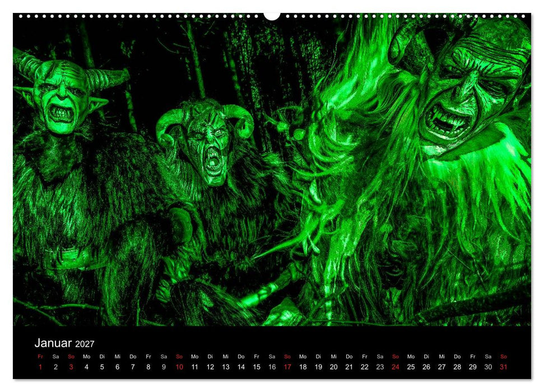Click the red 'So' label above date 31

tap(504, 357)
